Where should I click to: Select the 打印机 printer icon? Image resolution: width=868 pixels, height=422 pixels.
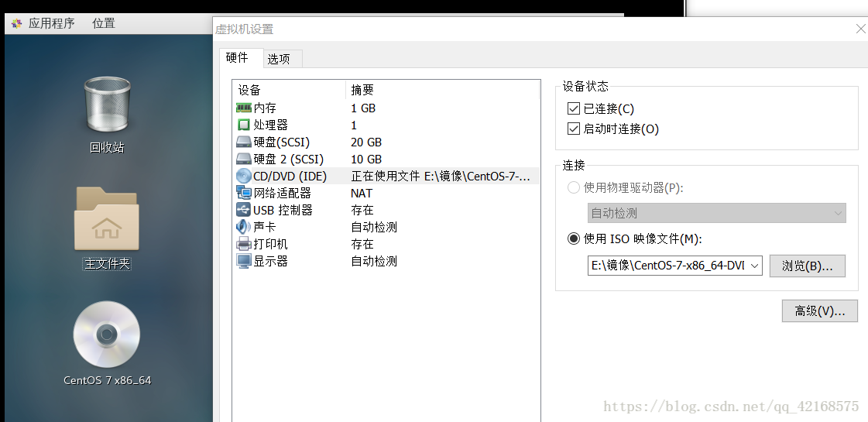click(244, 244)
